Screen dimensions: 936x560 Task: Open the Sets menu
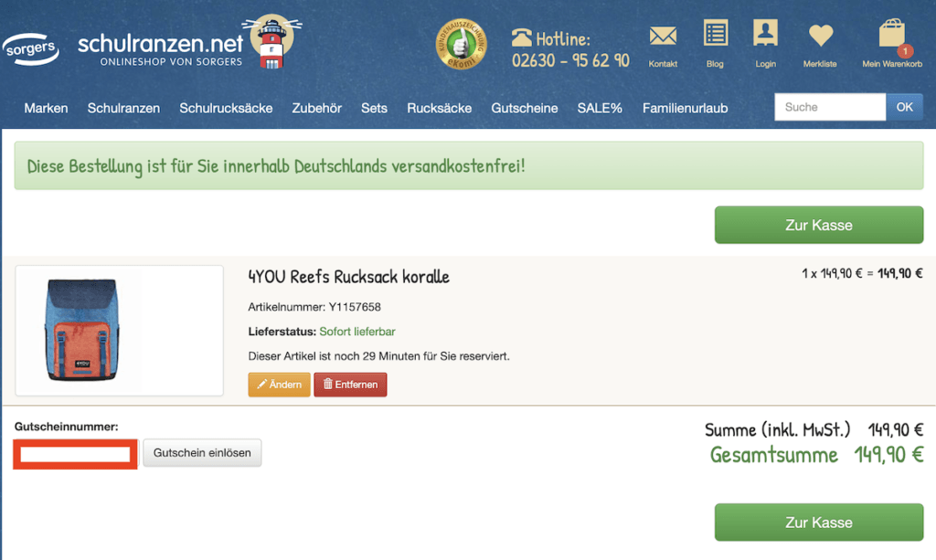coord(374,108)
